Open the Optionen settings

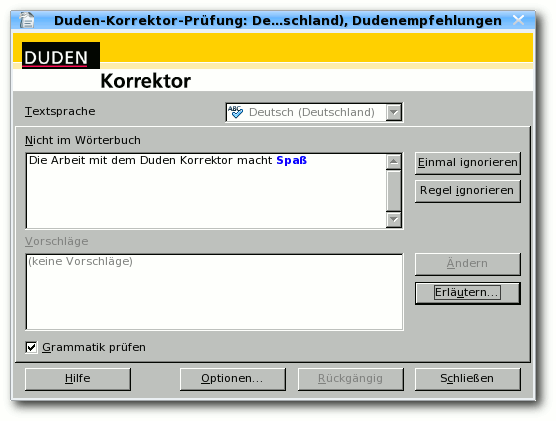(x=233, y=379)
